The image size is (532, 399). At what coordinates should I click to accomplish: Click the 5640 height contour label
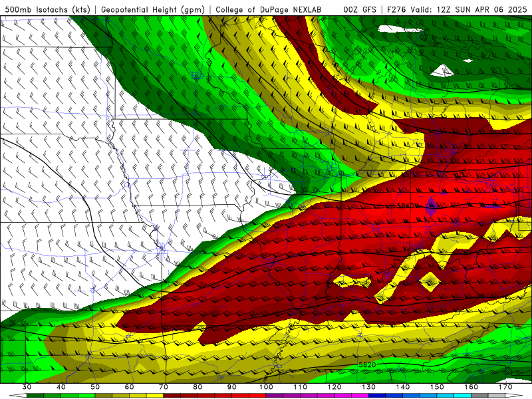coord(406,205)
